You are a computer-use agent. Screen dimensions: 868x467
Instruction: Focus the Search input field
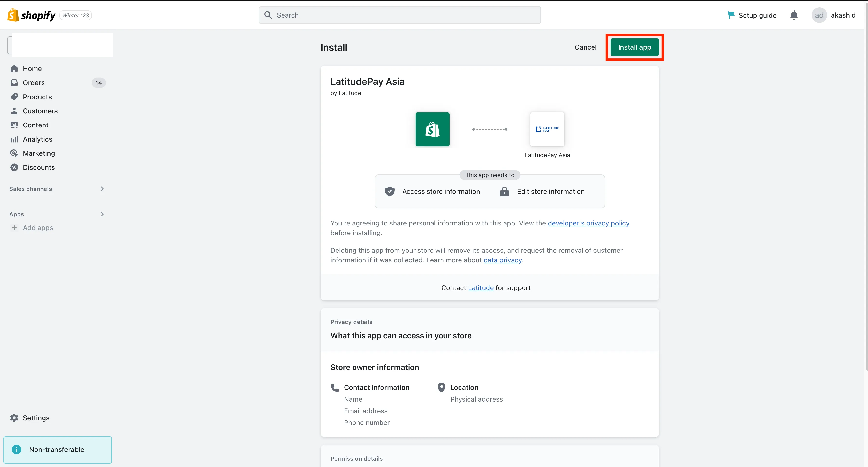click(x=400, y=15)
